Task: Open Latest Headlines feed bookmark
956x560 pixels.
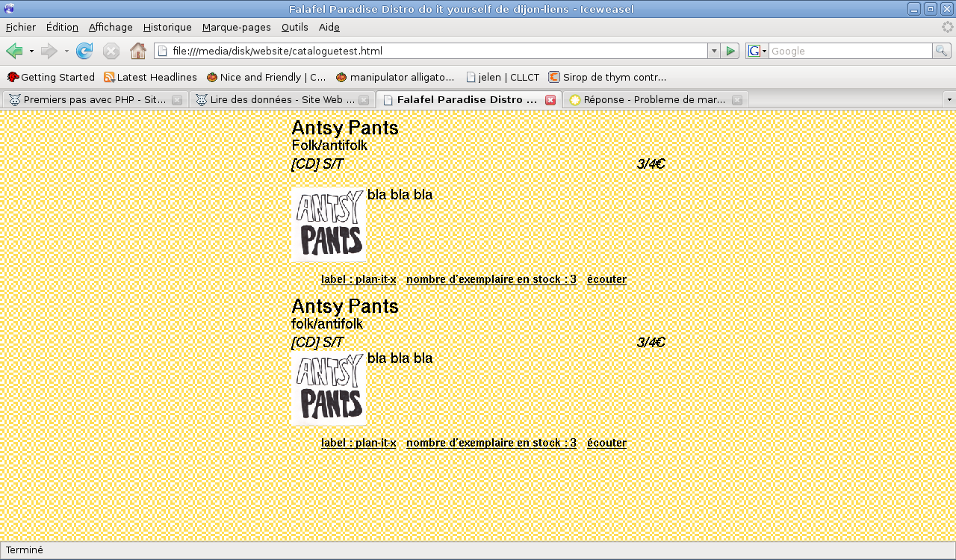Action: [150, 77]
